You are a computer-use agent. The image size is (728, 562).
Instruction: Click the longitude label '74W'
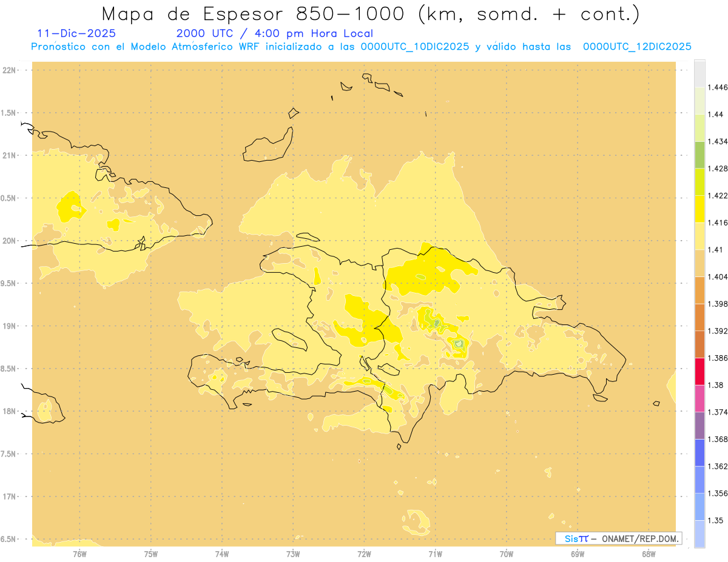[x=222, y=554]
